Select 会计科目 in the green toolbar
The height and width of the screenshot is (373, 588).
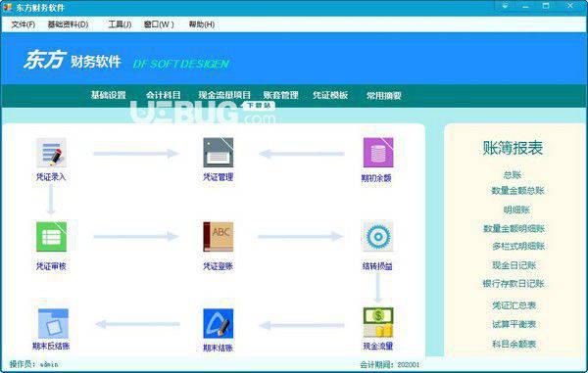[163, 95]
